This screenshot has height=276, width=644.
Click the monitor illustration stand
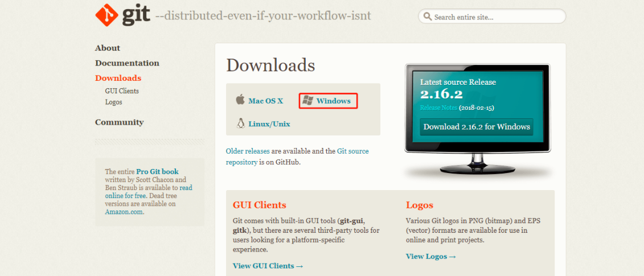pyautogui.click(x=477, y=163)
